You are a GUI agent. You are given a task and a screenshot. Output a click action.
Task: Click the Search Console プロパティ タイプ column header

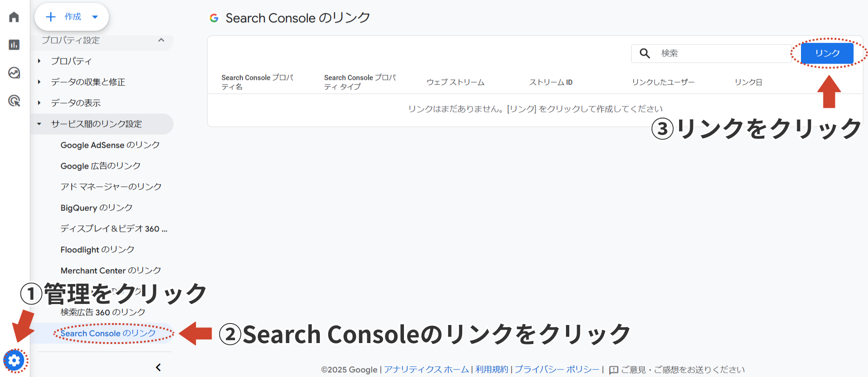360,82
